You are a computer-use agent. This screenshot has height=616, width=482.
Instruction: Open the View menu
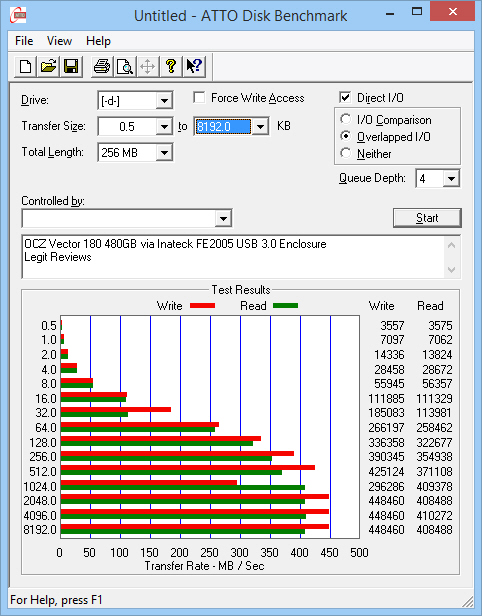(x=59, y=41)
